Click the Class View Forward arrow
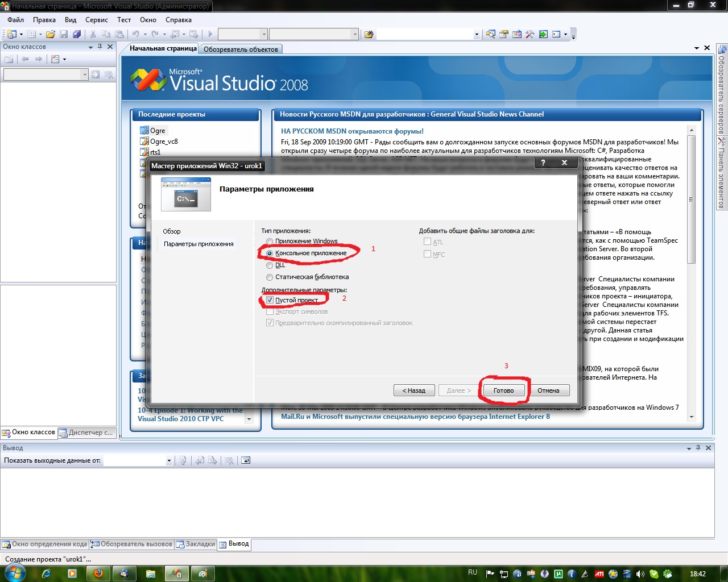728x582 pixels. pos(39,59)
